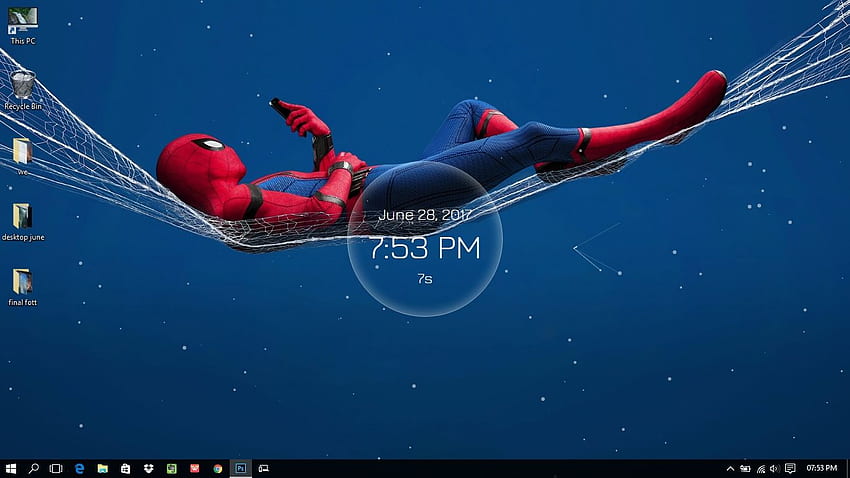Select the 'we' folder on desktop

pyautogui.click(x=22, y=156)
